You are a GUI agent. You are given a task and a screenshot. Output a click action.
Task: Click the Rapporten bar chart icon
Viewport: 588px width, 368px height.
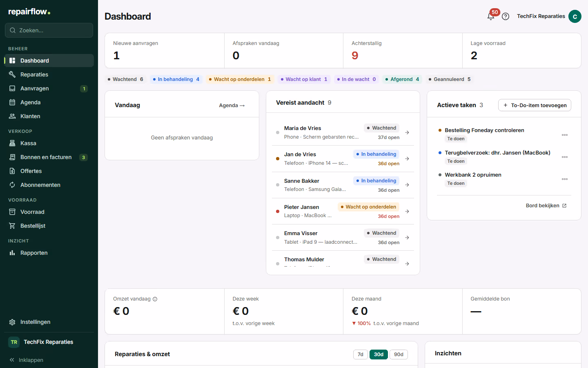12,253
